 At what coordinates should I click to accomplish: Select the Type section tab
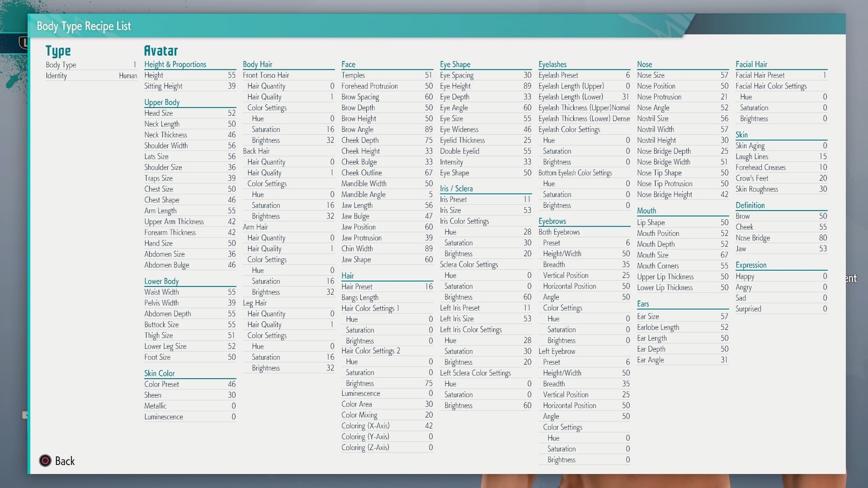(x=58, y=51)
